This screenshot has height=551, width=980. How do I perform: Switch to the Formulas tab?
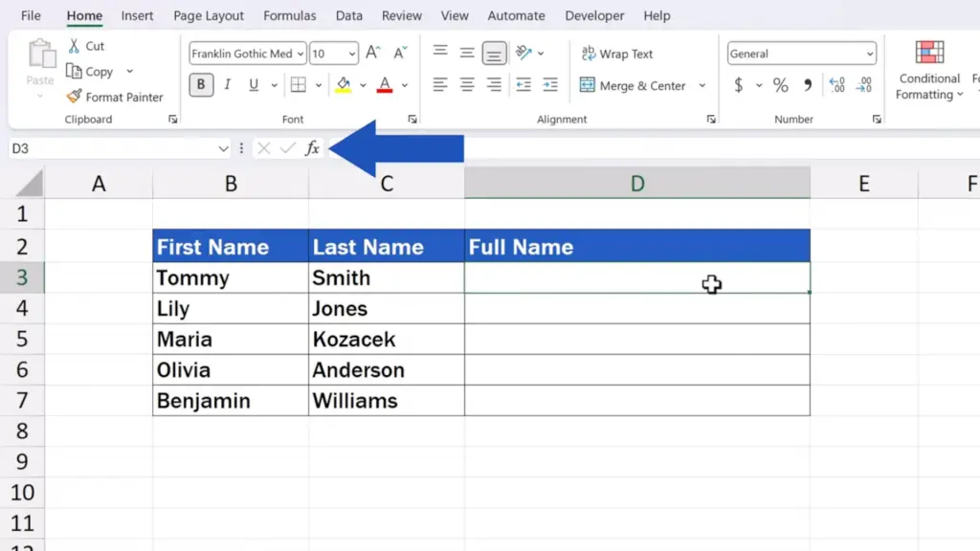pyautogui.click(x=289, y=15)
